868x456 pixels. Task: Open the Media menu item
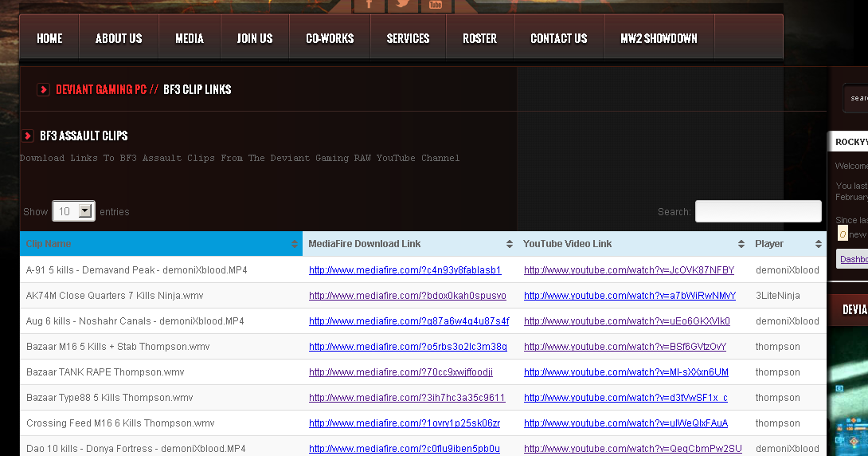coord(190,38)
